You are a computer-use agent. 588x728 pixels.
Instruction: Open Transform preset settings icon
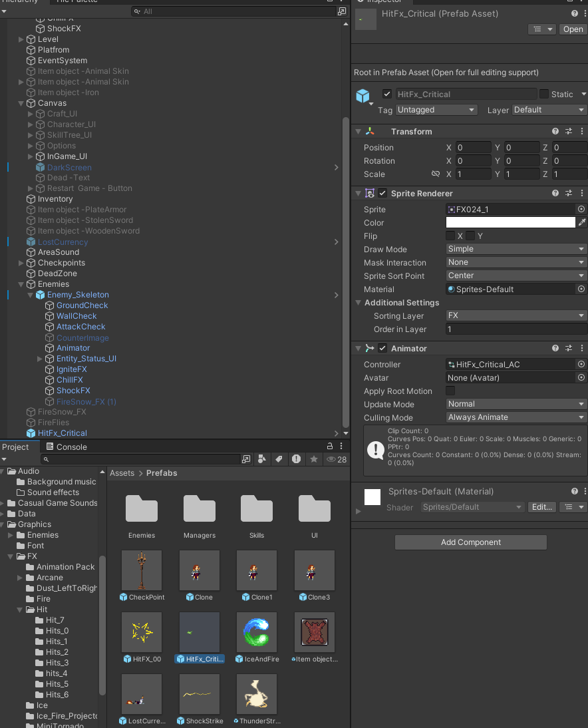[x=569, y=131]
